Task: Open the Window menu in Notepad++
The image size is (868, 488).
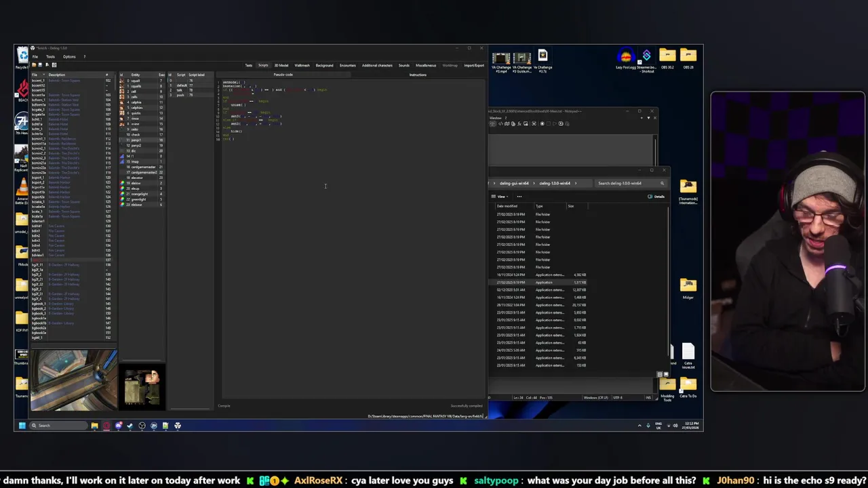Action: click(496, 118)
